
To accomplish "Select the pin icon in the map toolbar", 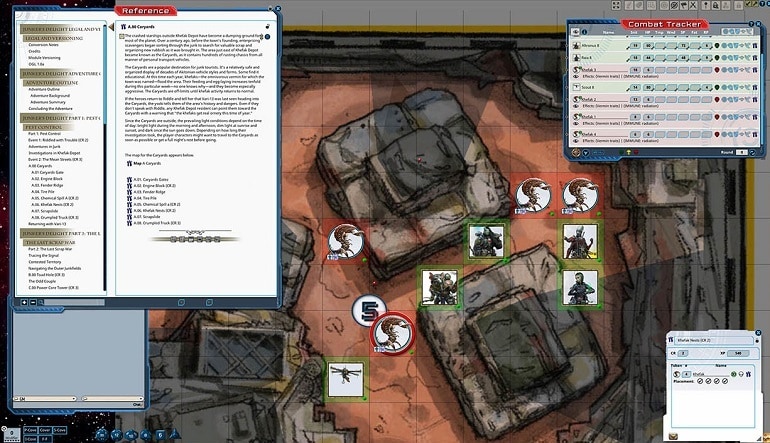I will tap(706, 5).
